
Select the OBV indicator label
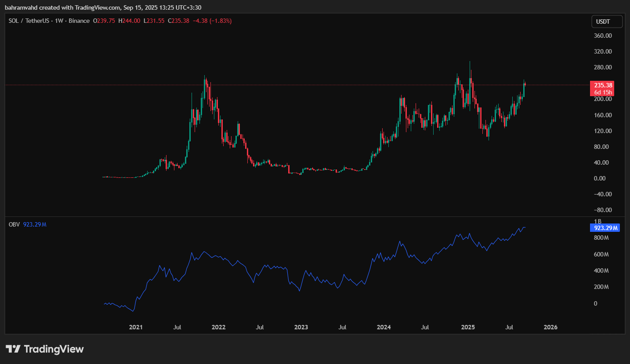[13, 224]
